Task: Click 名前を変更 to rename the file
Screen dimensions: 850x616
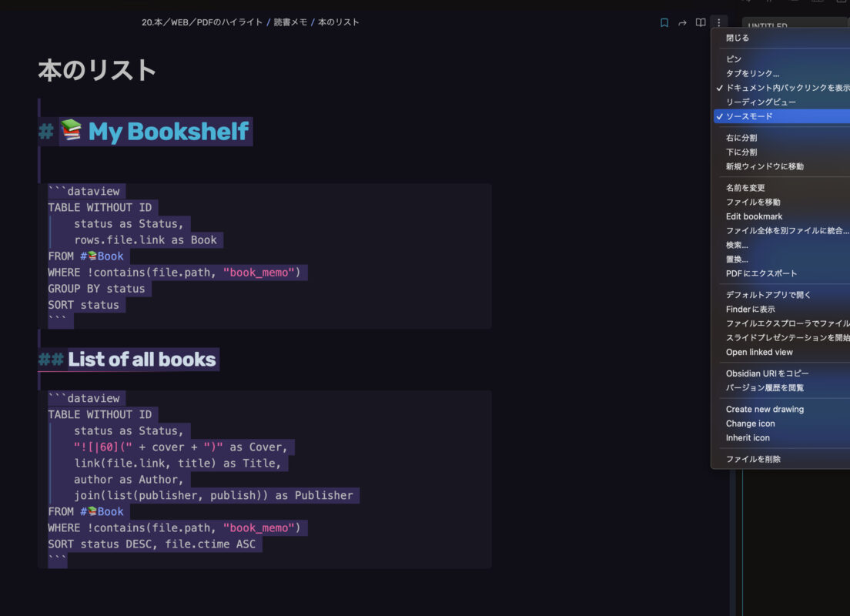Action: pos(745,188)
